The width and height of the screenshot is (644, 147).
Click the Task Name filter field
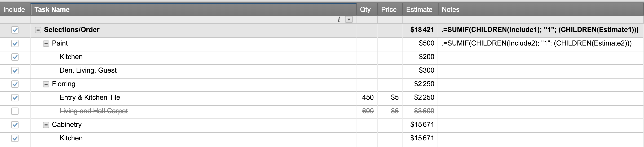click(193, 20)
